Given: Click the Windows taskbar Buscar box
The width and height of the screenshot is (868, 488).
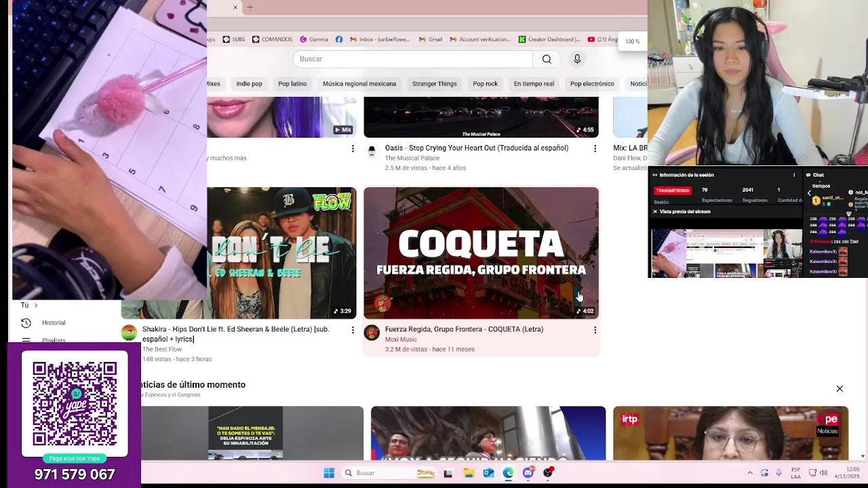Looking at the screenshot, I should coord(389,473).
